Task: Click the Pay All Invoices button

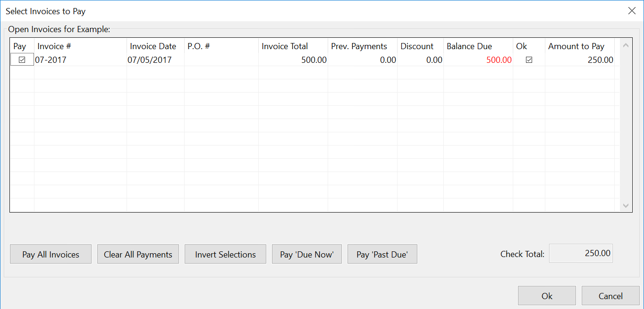Action: pyautogui.click(x=51, y=254)
